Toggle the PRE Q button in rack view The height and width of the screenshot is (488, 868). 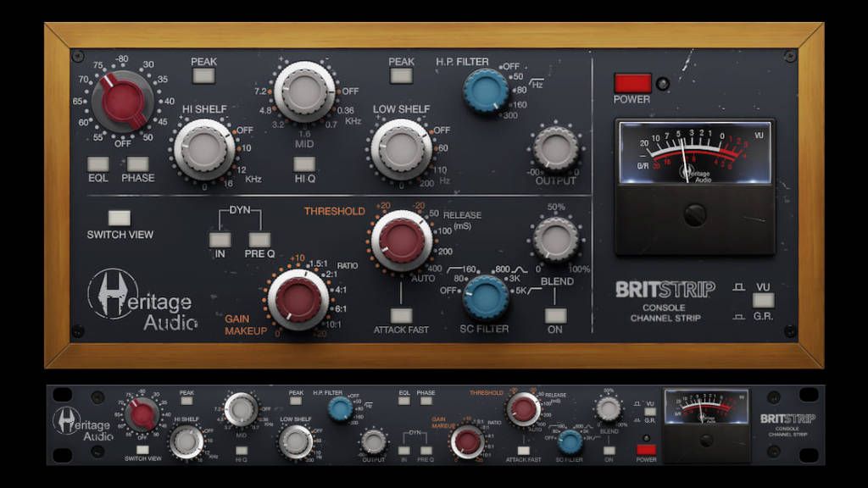426,450
